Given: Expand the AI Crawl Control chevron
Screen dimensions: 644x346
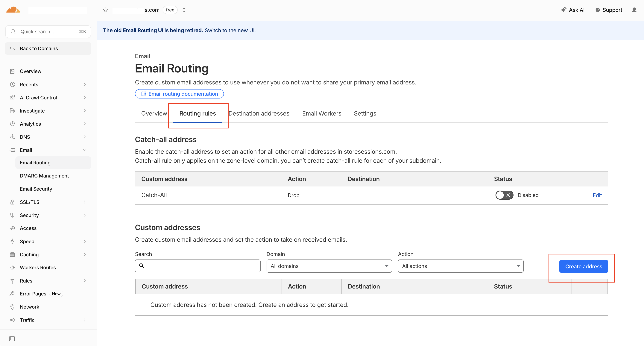Looking at the screenshot, I should (x=85, y=98).
